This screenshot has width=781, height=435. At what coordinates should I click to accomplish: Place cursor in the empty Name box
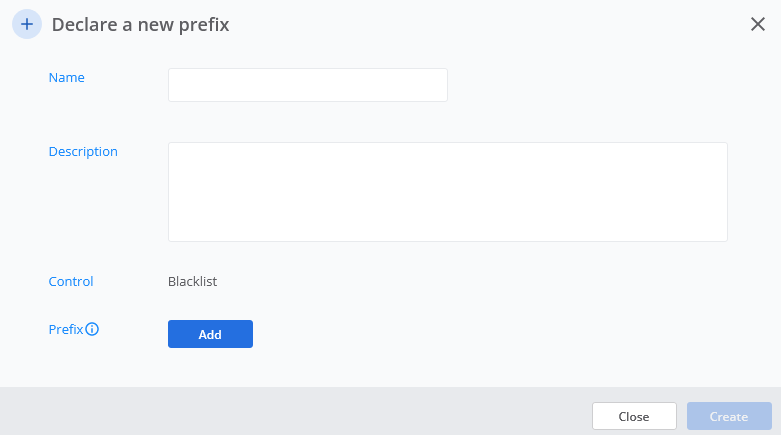click(x=308, y=85)
